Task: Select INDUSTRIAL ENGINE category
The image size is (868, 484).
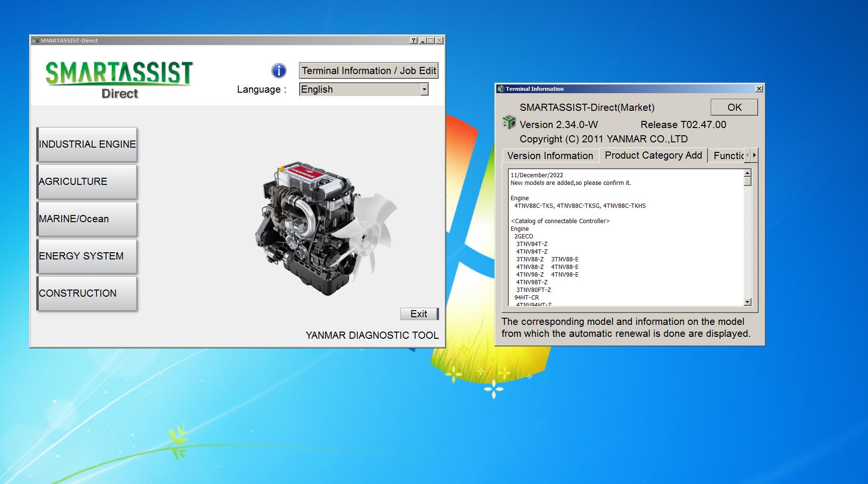Action: pos(87,144)
